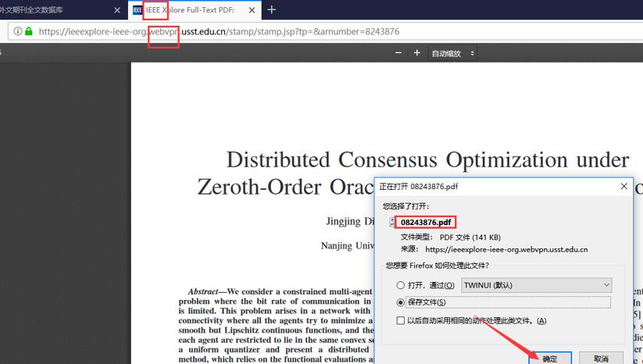643x364 pixels.
Task: Click the new tab plus button
Action: 271,10
